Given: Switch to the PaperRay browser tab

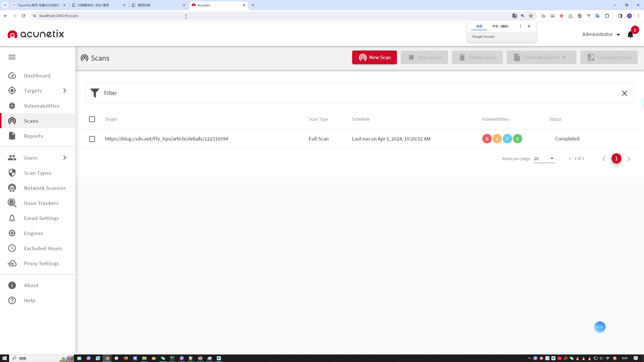Looking at the screenshot, I should 39,5.
